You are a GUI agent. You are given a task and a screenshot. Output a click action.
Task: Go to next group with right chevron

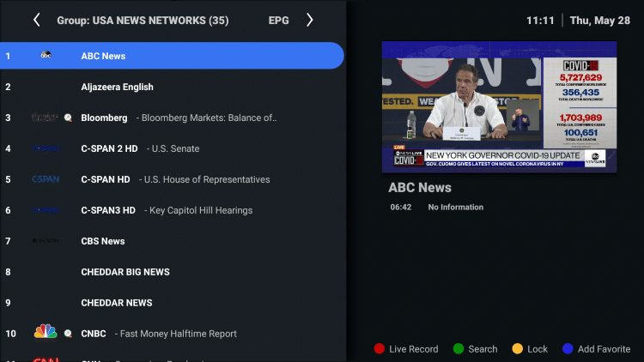(310, 20)
